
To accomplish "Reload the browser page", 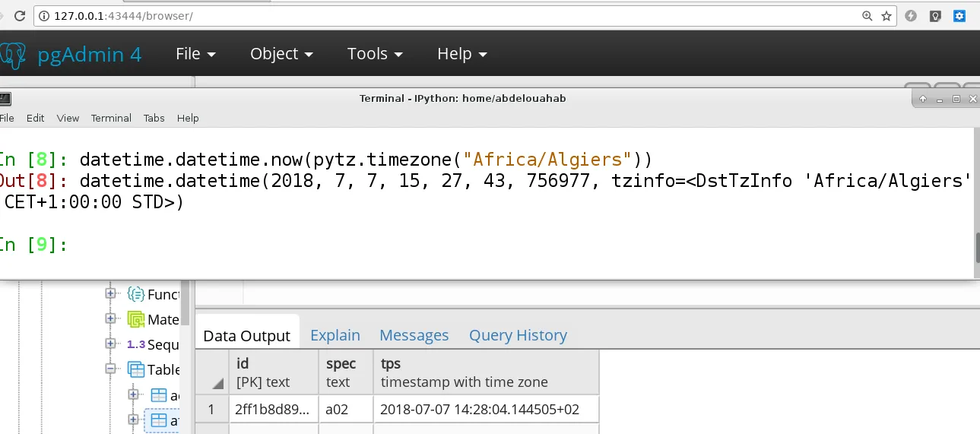I will (x=19, y=16).
